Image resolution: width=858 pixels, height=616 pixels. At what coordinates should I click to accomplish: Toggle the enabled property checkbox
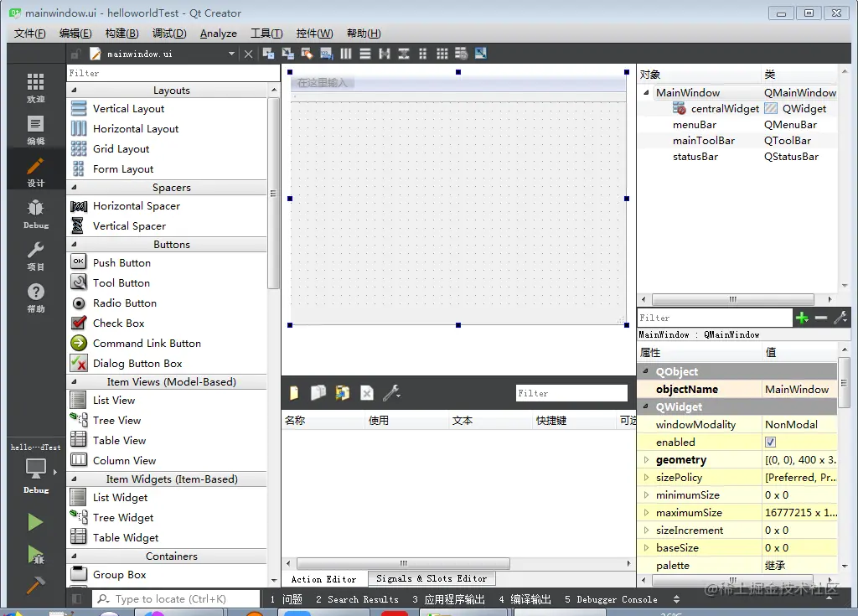click(771, 442)
